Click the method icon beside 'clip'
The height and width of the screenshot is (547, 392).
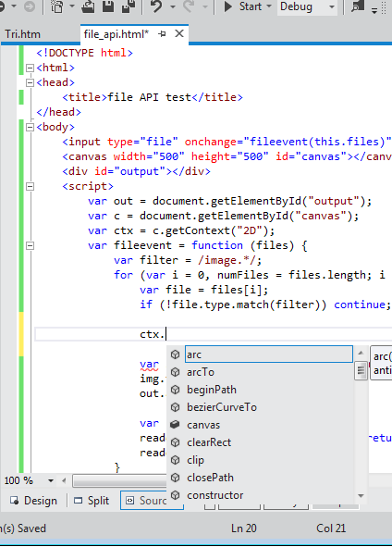(x=176, y=460)
